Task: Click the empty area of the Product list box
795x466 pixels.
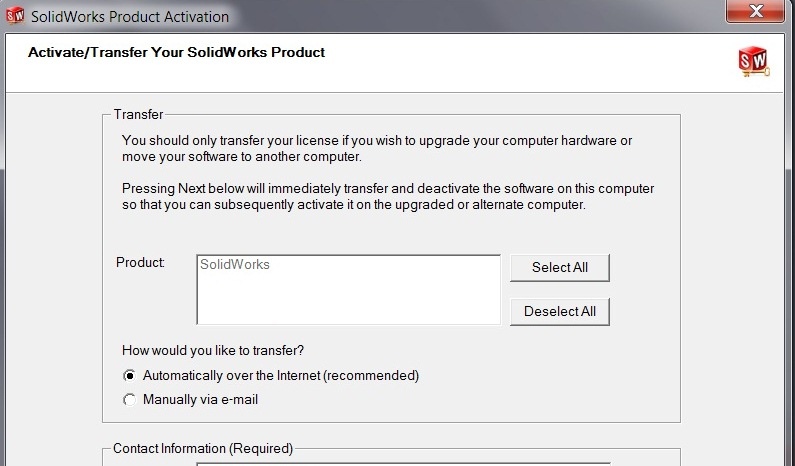Action: (348, 299)
